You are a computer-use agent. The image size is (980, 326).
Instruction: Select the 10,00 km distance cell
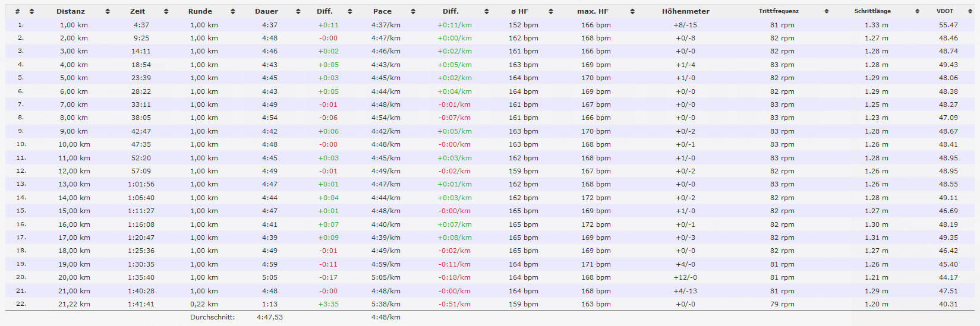[74, 144]
